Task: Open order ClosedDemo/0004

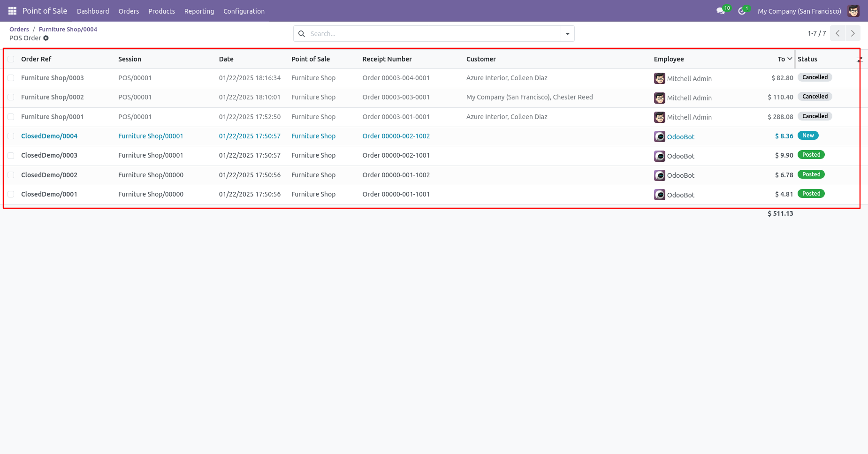Action: coord(49,136)
